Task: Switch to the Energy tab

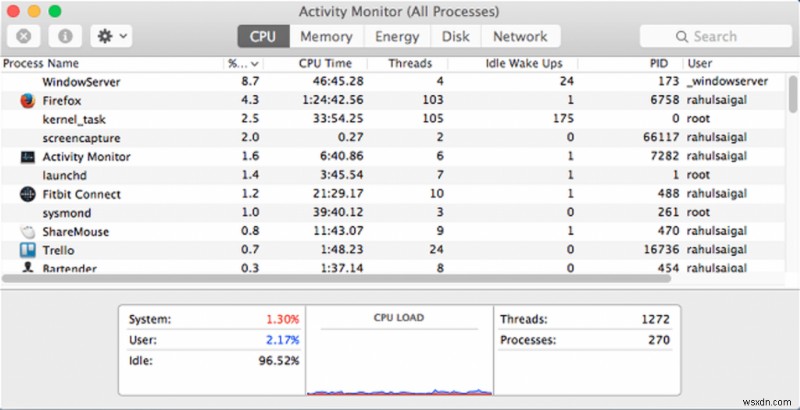Action: pos(397,36)
